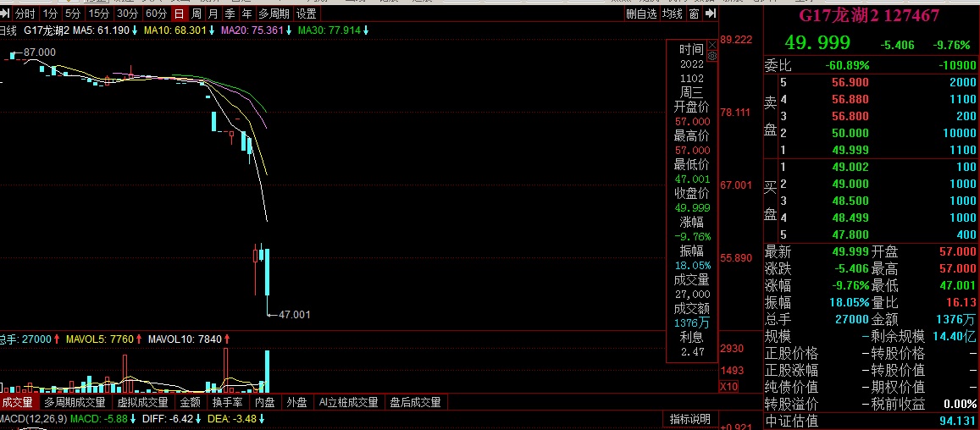Select the 1分 period
The height and width of the screenshot is (430, 980).
[50, 14]
